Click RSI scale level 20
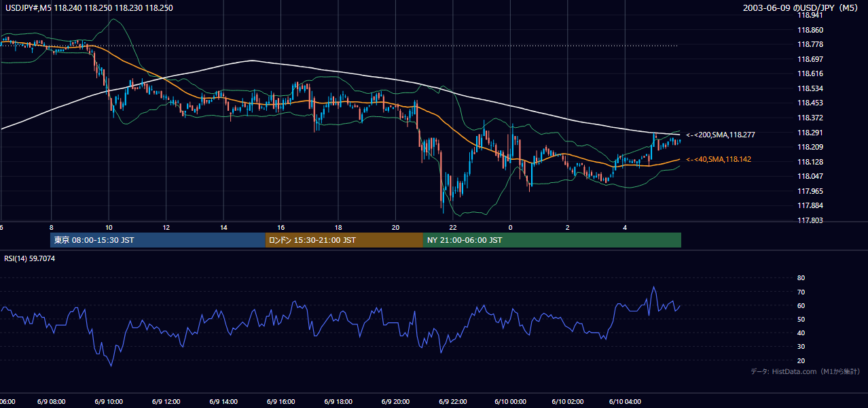868x408 pixels. [801, 360]
